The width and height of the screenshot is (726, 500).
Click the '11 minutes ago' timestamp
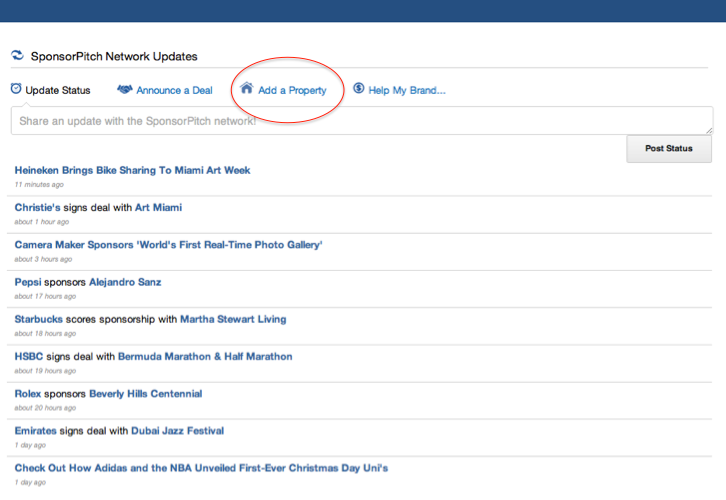click(x=39, y=184)
